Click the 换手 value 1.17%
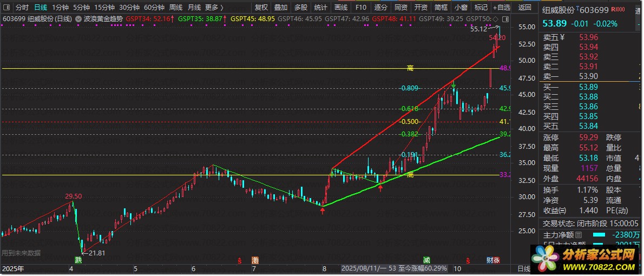 click(x=587, y=190)
